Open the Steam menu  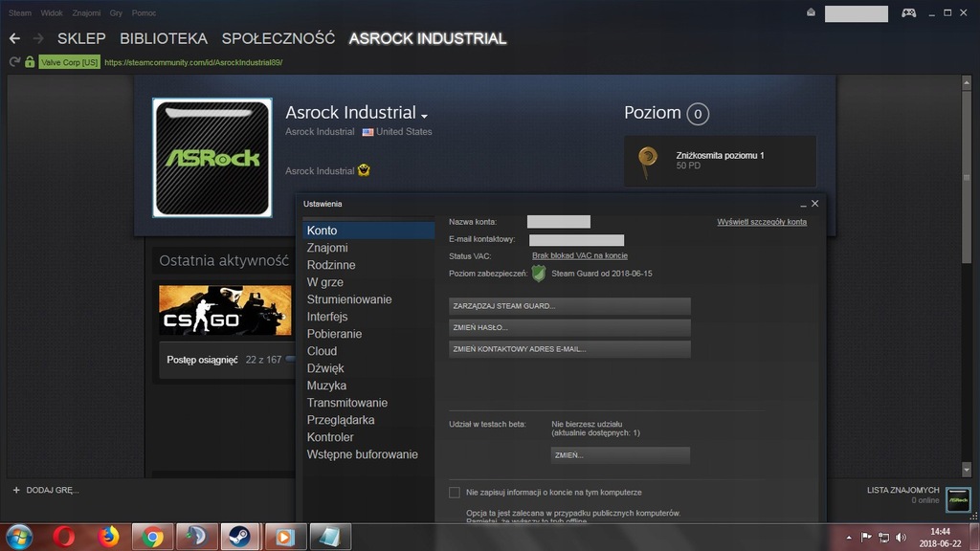[x=20, y=13]
